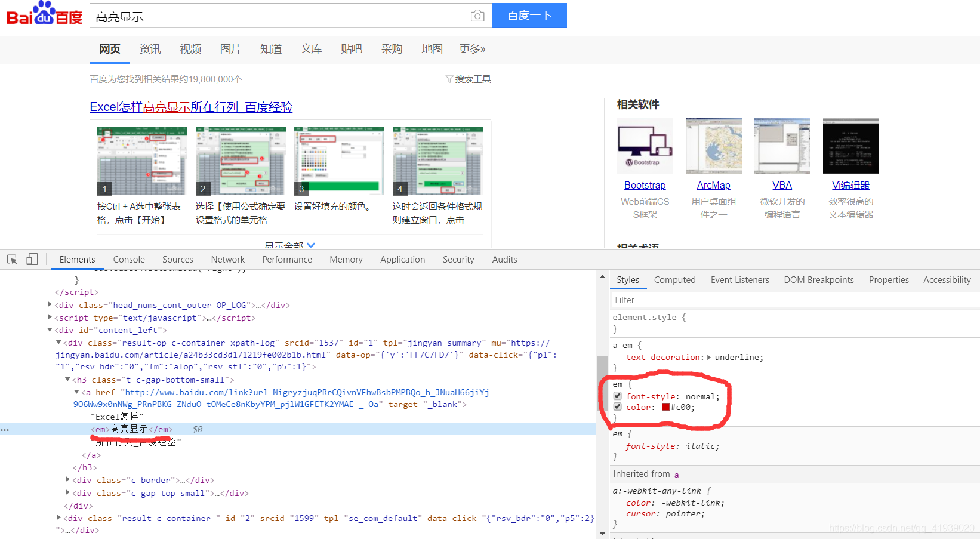
Task: Uncheck the font-style normal property
Action: [x=618, y=396]
